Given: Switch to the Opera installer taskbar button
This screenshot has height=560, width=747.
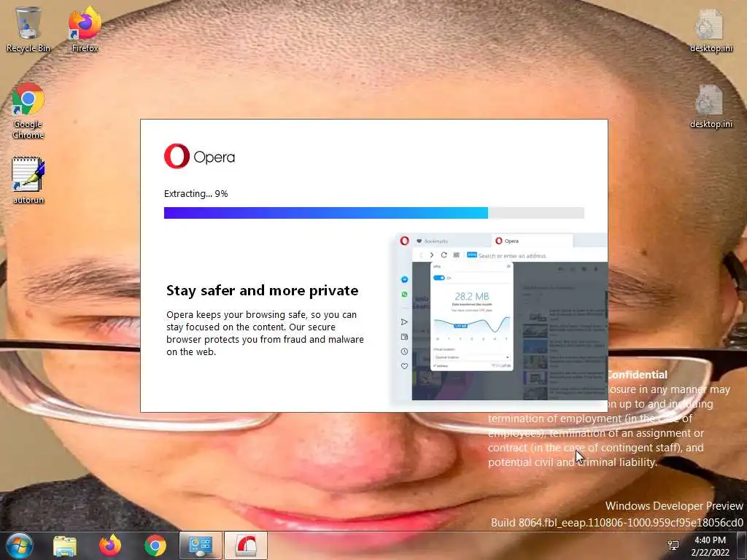Looking at the screenshot, I should pyautogui.click(x=246, y=545).
